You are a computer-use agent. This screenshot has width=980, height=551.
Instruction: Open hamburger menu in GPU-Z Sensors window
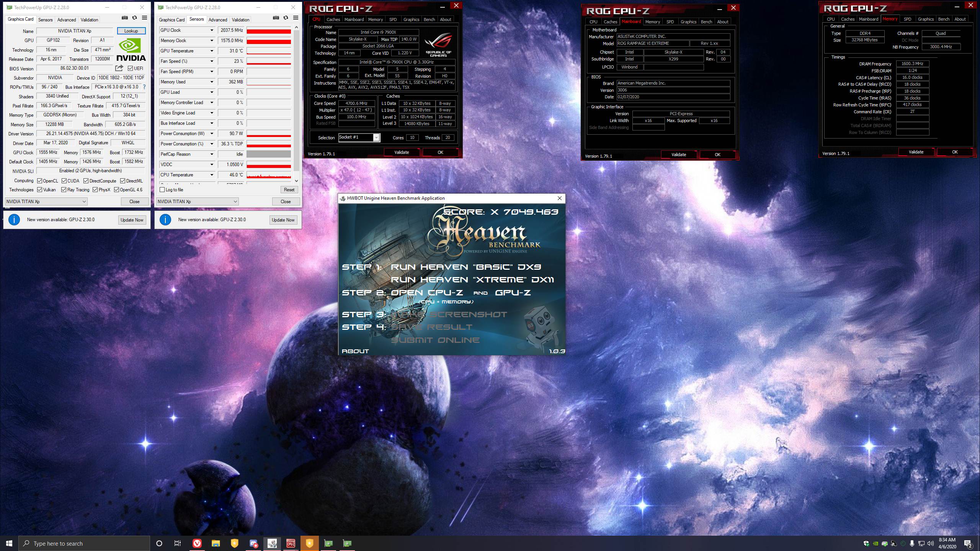tap(296, 18)
